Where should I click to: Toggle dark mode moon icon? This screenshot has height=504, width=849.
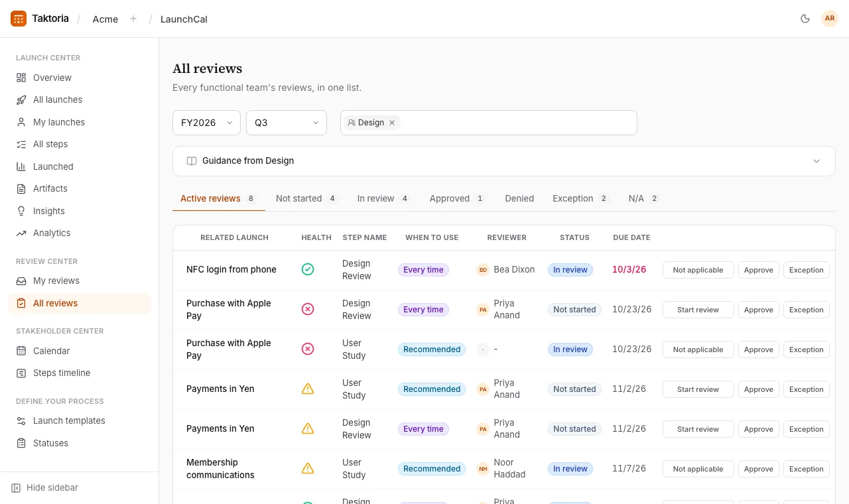click(805, 19)
